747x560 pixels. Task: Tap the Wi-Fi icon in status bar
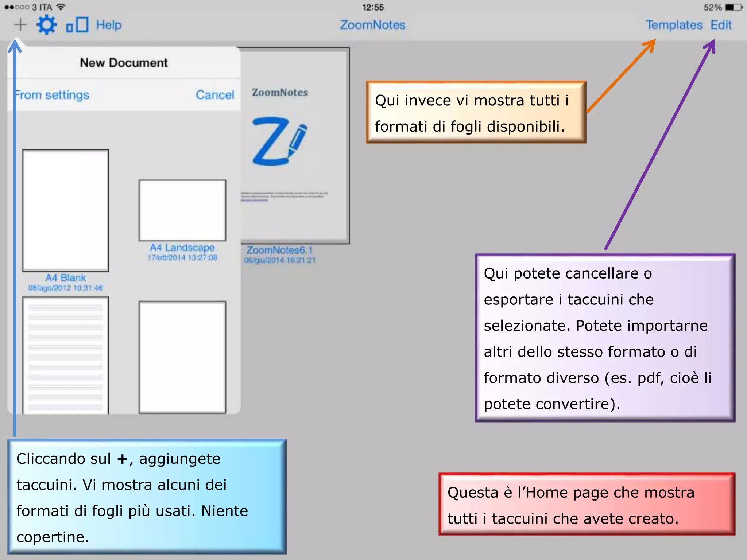click(x=61, y=7)
